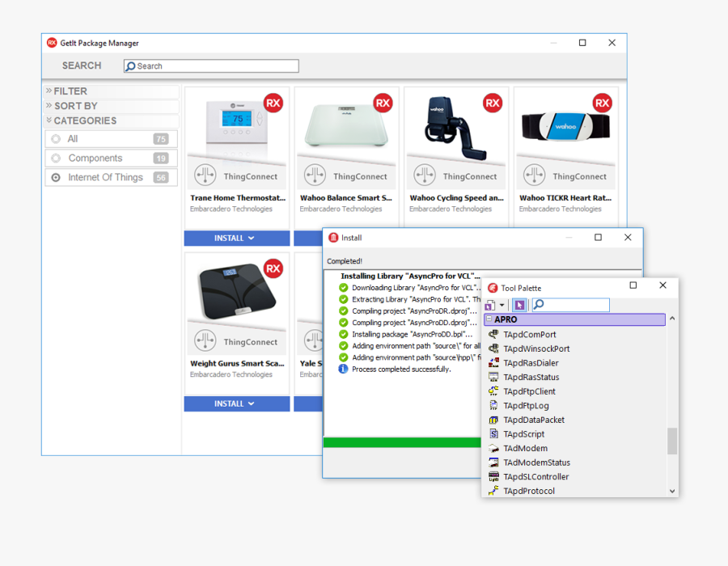Screen dimensions: 728x566
Task: Click the Tool Palette scroll up arrow
Action: click(672, 319)
